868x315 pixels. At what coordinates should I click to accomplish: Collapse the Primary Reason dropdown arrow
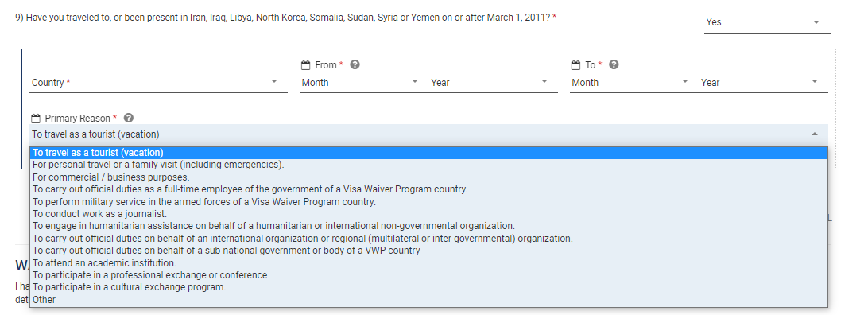pos(814,134)
